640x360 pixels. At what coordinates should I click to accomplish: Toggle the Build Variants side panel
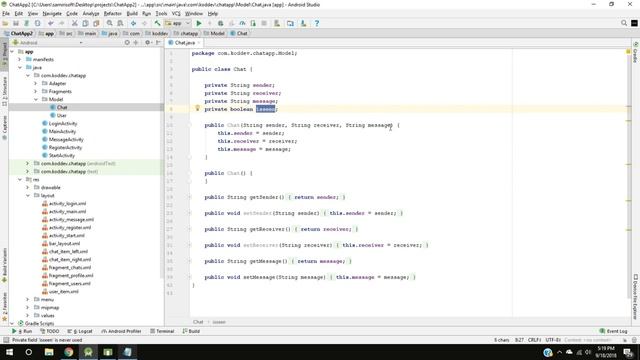4,265
